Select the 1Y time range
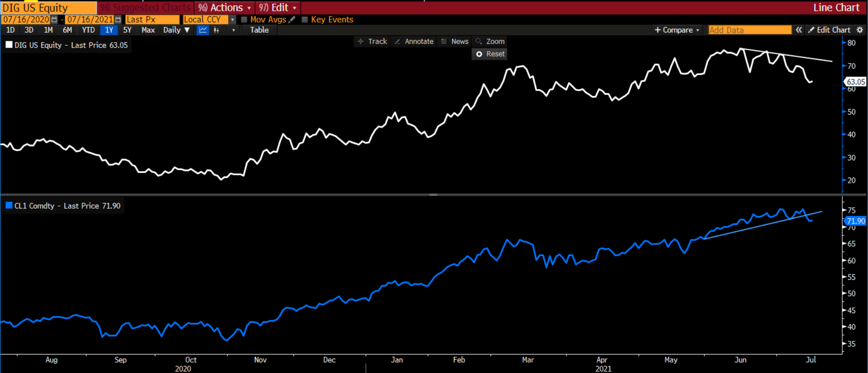Image resolution: width=868 pixels, height=373 pixels. (x=109, y=30)
